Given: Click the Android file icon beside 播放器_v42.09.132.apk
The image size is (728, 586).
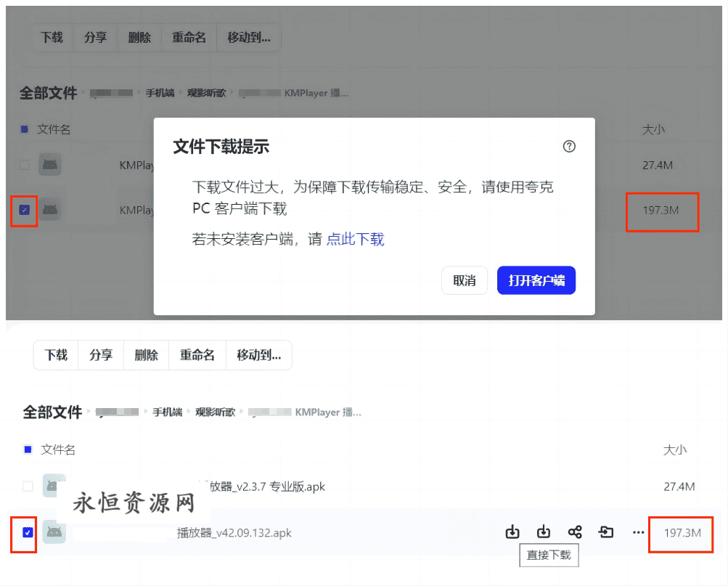Looking at the screenshot, I should (x=54, y=532).
